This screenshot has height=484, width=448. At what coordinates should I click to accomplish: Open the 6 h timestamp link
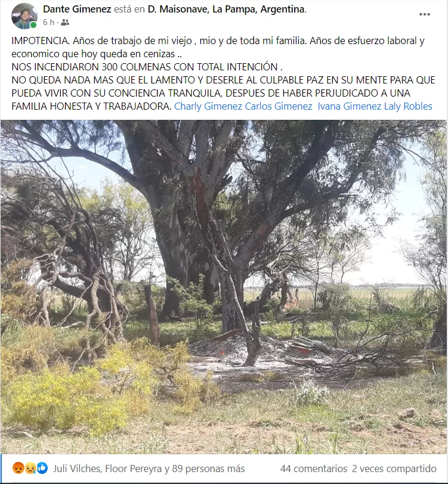(48, 23)
